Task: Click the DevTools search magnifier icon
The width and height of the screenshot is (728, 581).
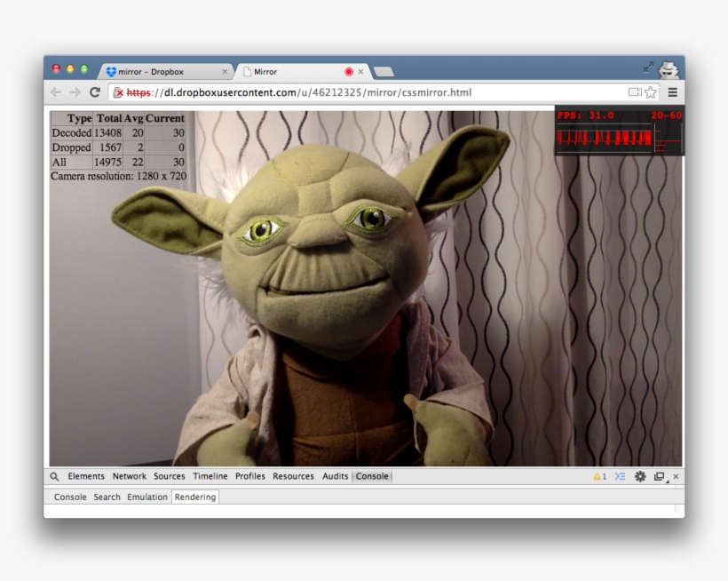Action: pos(54,476)
